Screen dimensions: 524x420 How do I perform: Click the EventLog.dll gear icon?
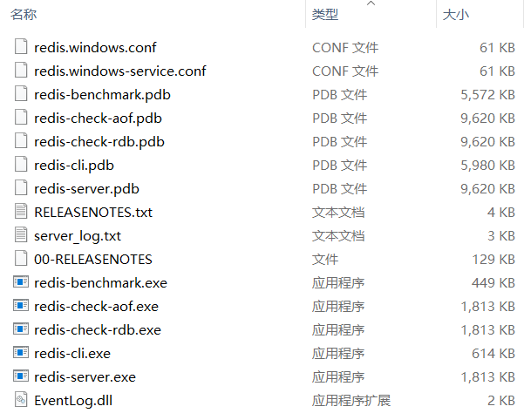click(22, 400)
